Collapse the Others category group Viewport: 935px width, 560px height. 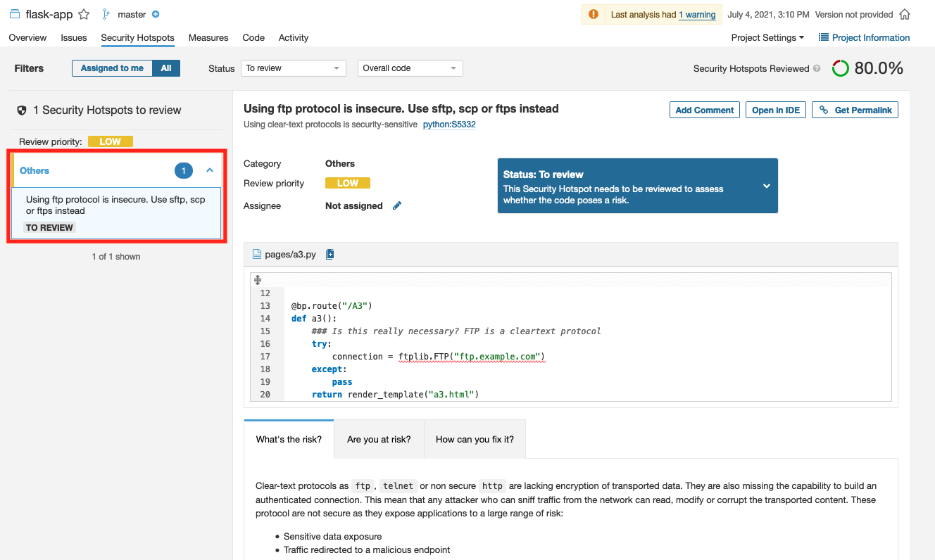(210, 170)
